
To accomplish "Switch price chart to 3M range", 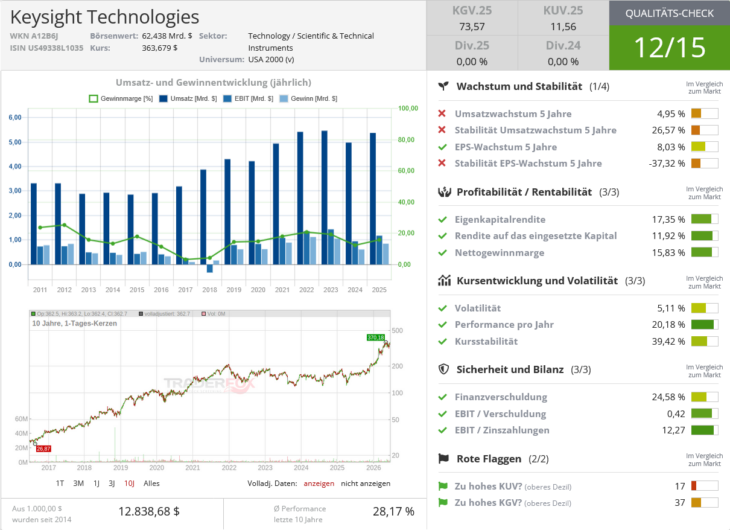I will pyautogui.click(x=78, y=483).
